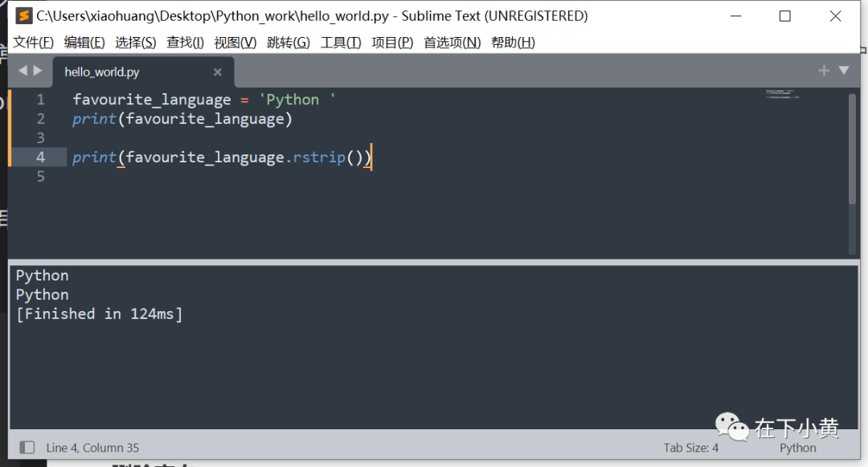Open the 选择(S) menu
Screen dimensions: 868x467
pyautogui.click(x=136, y=43)
